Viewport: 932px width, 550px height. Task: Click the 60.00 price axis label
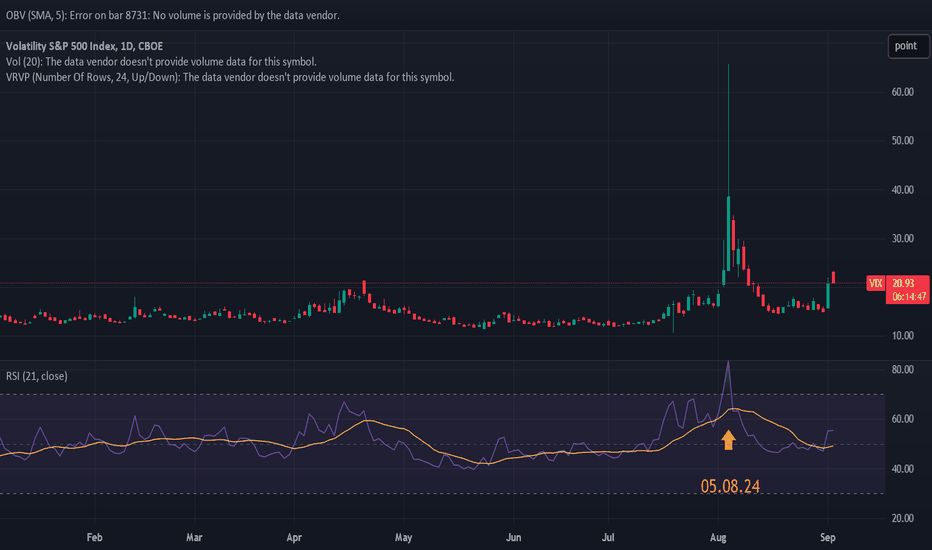click(x=902, y=92)
